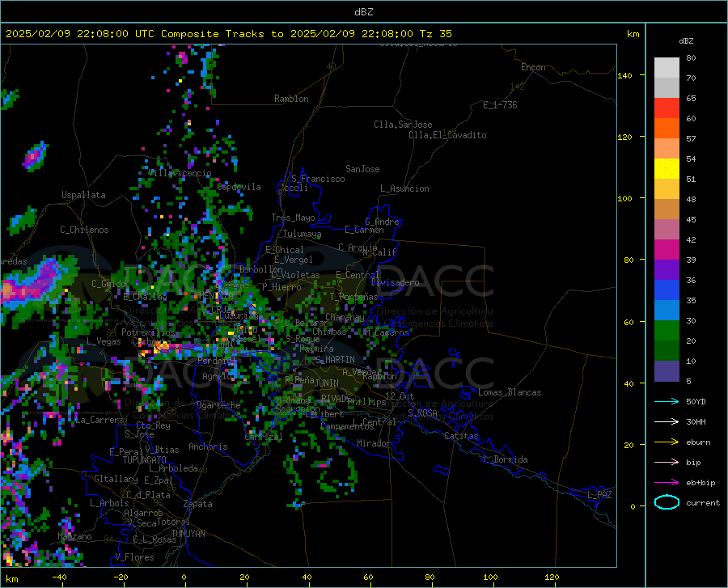Click the 'Zapata' place label
This screenshot has height=588, width=728.
tap(198, 504)
